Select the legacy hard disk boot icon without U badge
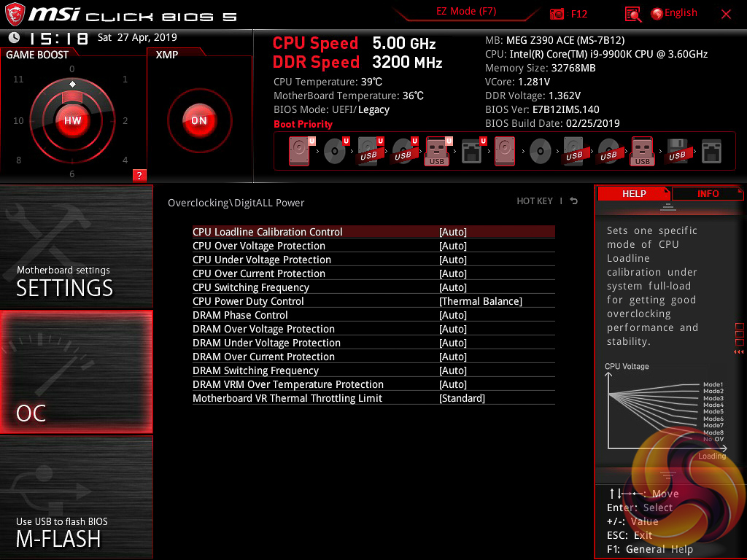Screen dimensions: 747x560 click(505, 151)
